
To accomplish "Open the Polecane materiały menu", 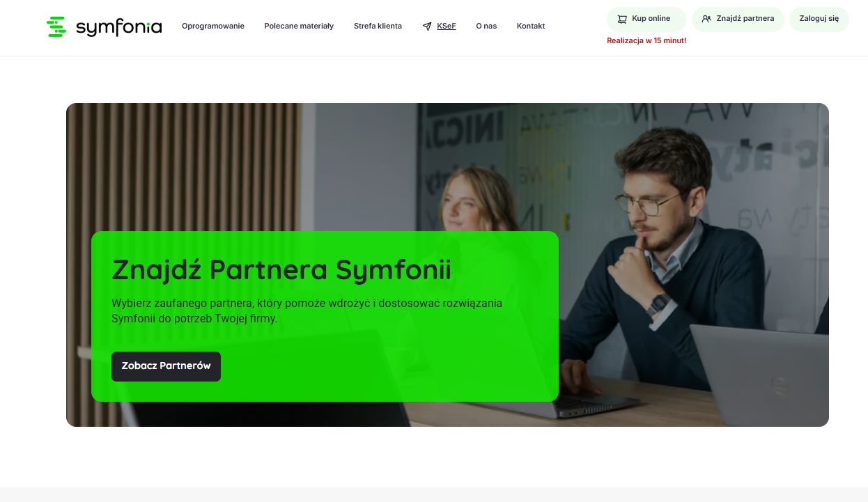I will tap(299, 26).
